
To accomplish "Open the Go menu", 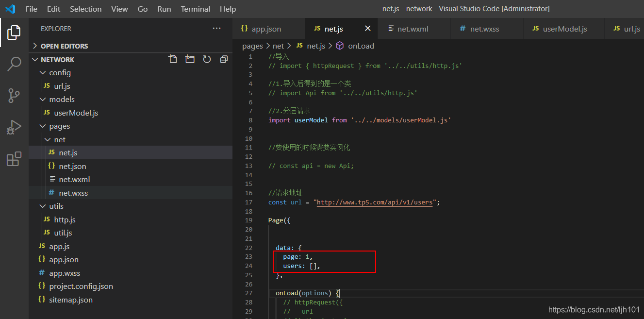I will tap(143, 9).
